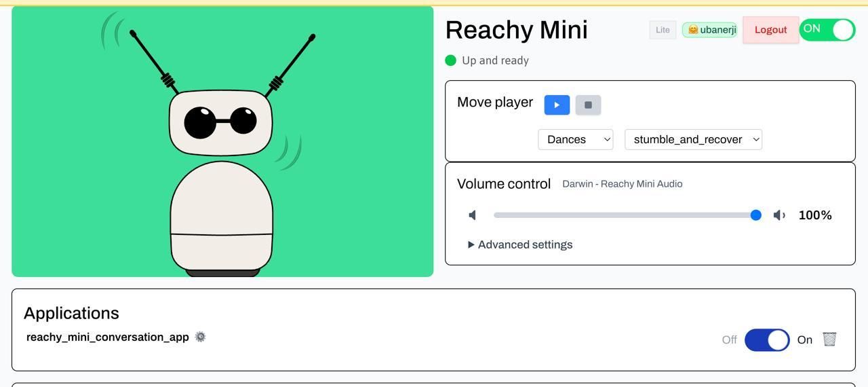Click the Reachy Mini title

(x=517, y=30)
